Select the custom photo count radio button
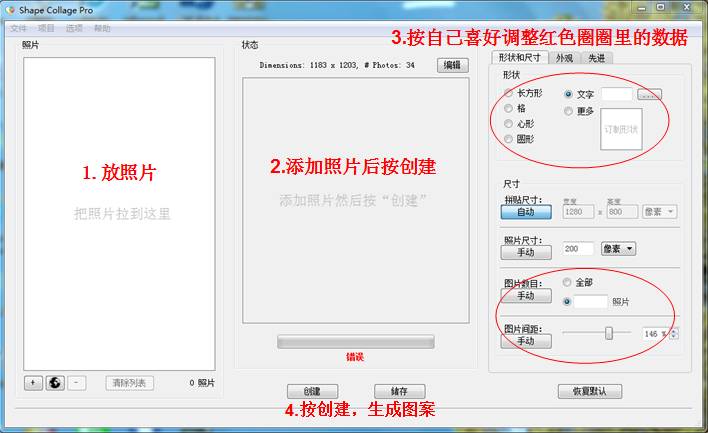 pos(567,302)
